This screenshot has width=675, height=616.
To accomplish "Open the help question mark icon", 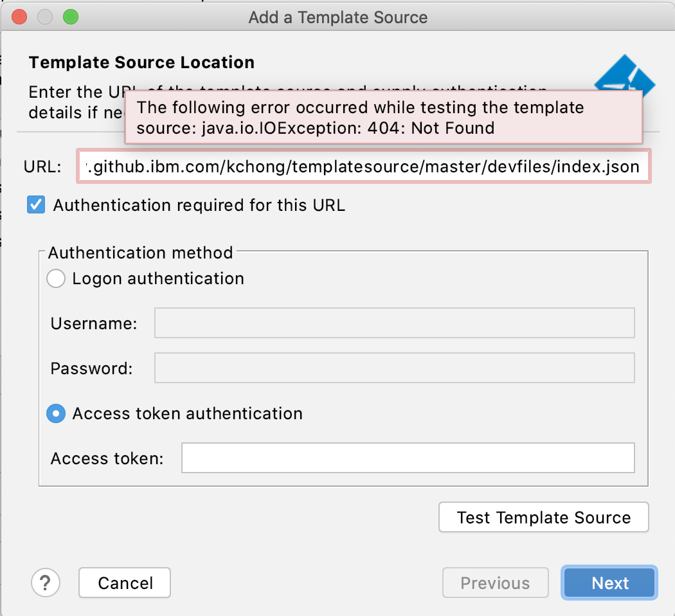I will pos(46,583).
